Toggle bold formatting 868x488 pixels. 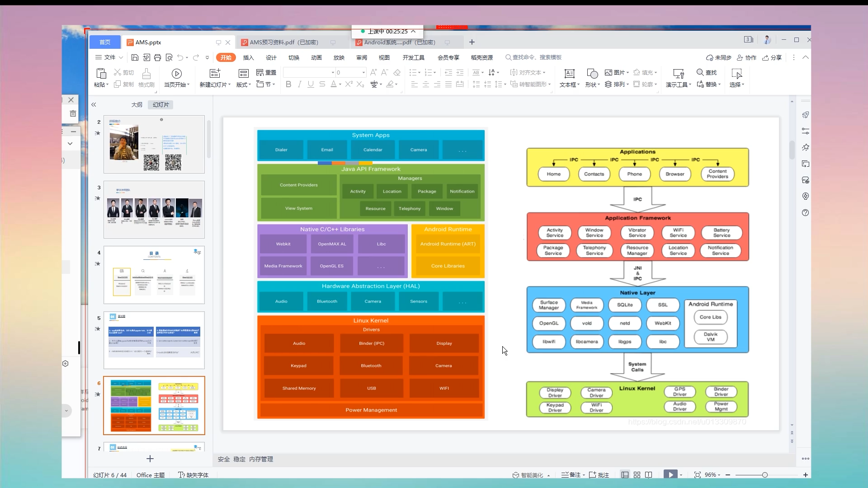(x=288, y=84)
